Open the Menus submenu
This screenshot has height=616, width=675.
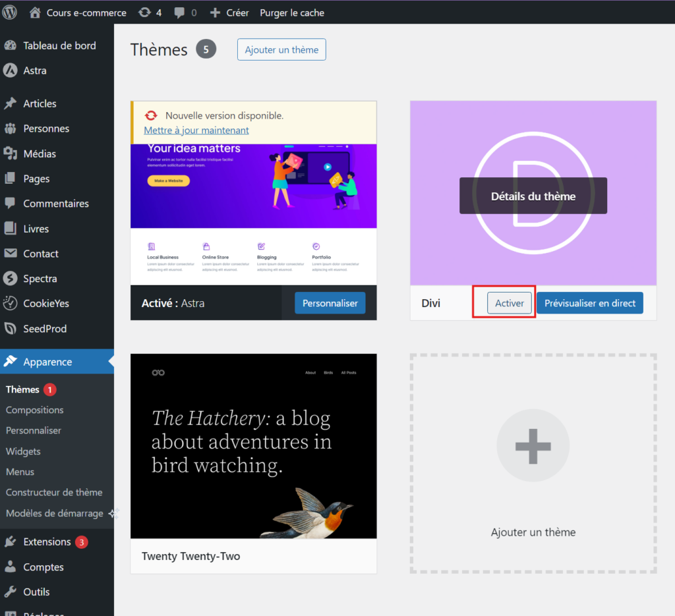tap(20, 472)
